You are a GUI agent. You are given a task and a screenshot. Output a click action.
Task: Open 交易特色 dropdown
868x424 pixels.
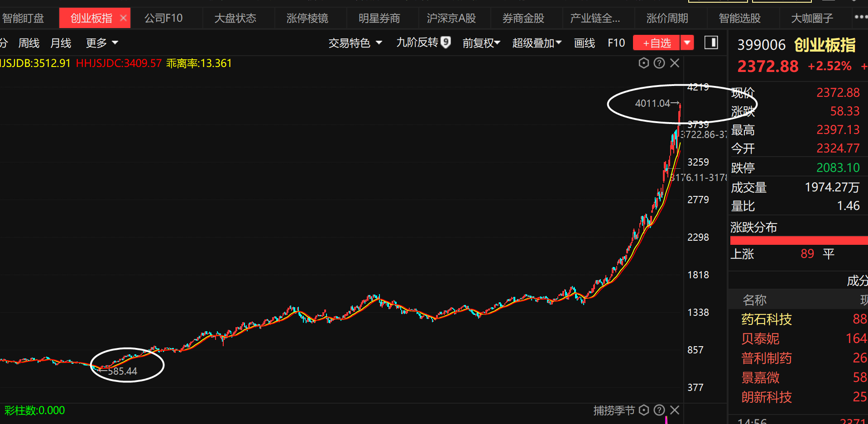click(355, 43)
